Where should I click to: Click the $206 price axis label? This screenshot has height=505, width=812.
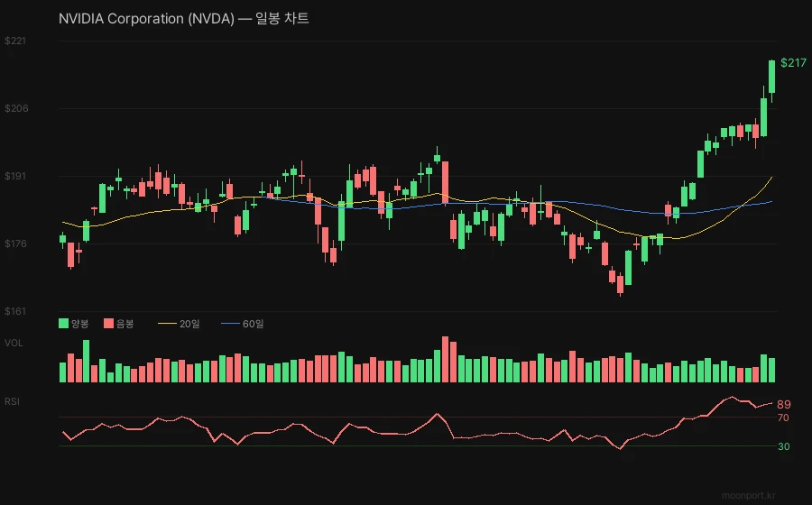pos(15,108)
